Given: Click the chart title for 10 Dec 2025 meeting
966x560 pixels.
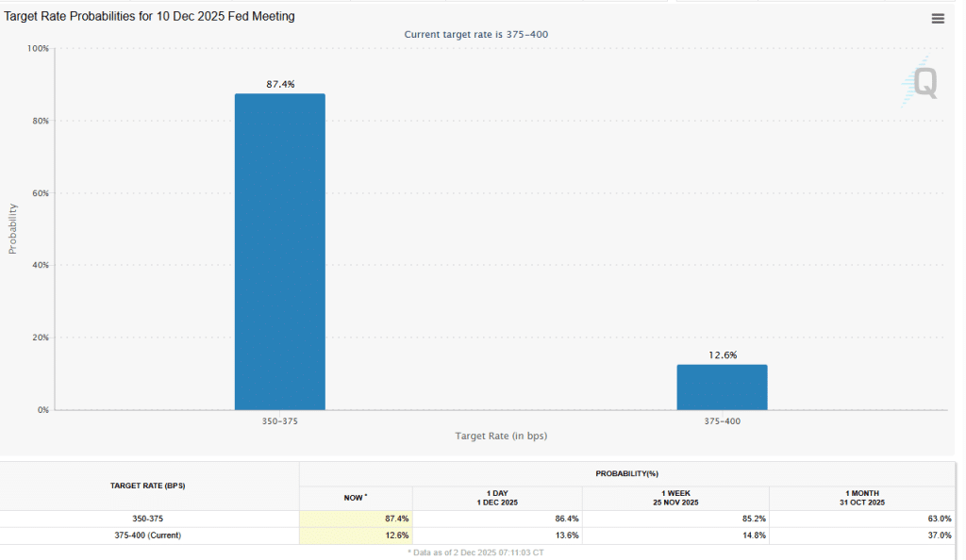Looking at the screenshot, I should click(149, 17).
